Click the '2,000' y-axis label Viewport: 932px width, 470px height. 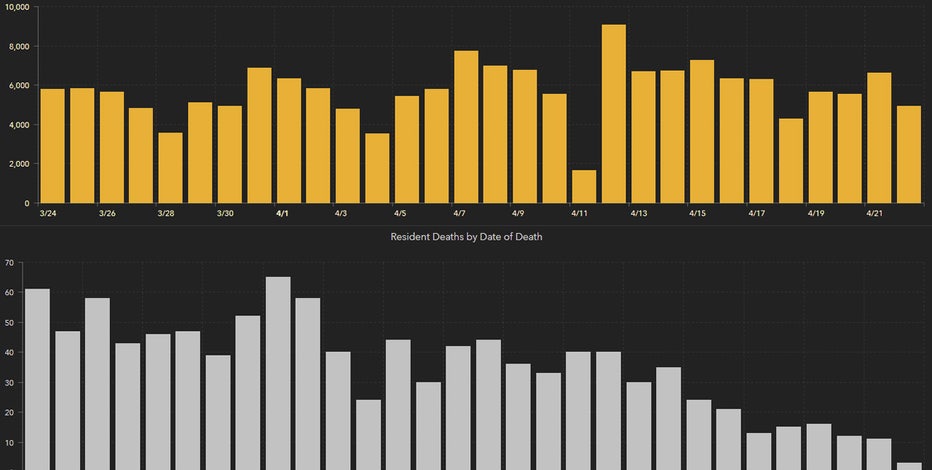[x=19, y=164]
